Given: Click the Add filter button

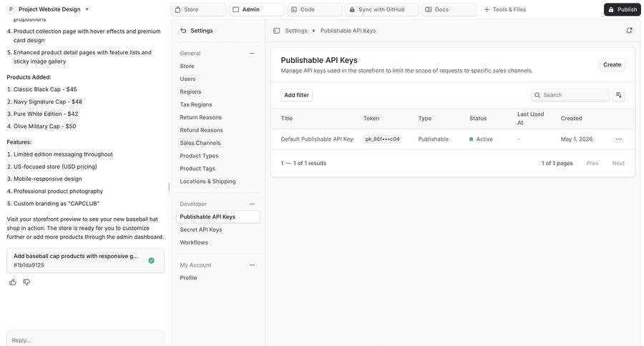Looking at the screenshot, I should coord(296,95).
